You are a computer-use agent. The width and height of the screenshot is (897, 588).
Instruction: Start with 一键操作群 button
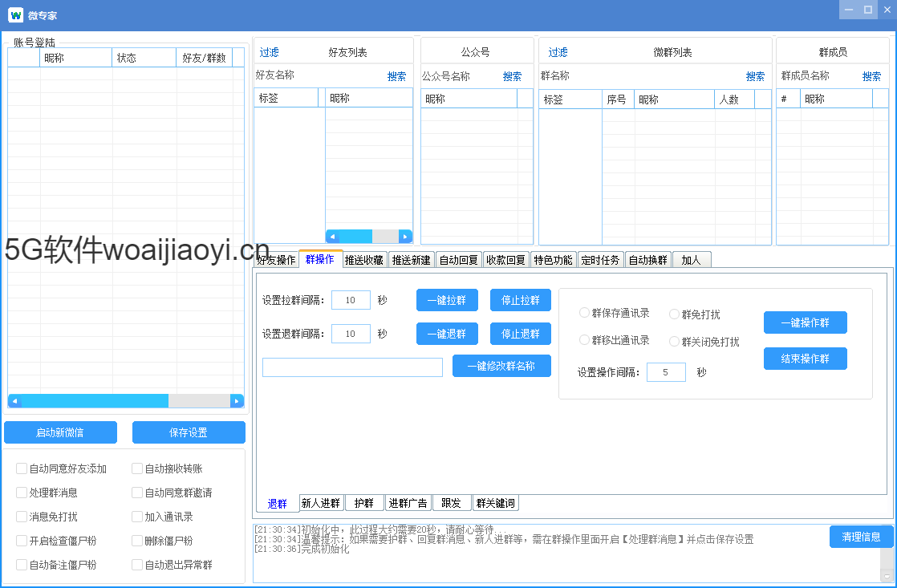pos(806,322)
